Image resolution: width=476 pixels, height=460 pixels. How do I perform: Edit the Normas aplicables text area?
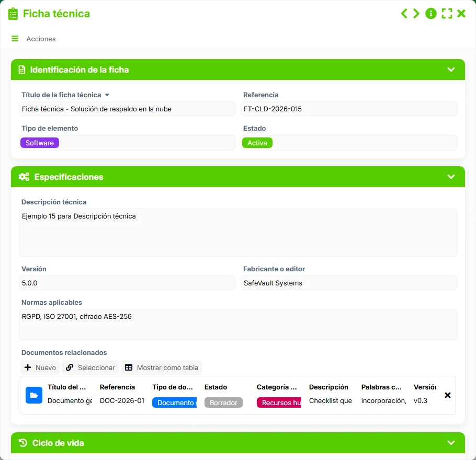click(x=237, y=325)
